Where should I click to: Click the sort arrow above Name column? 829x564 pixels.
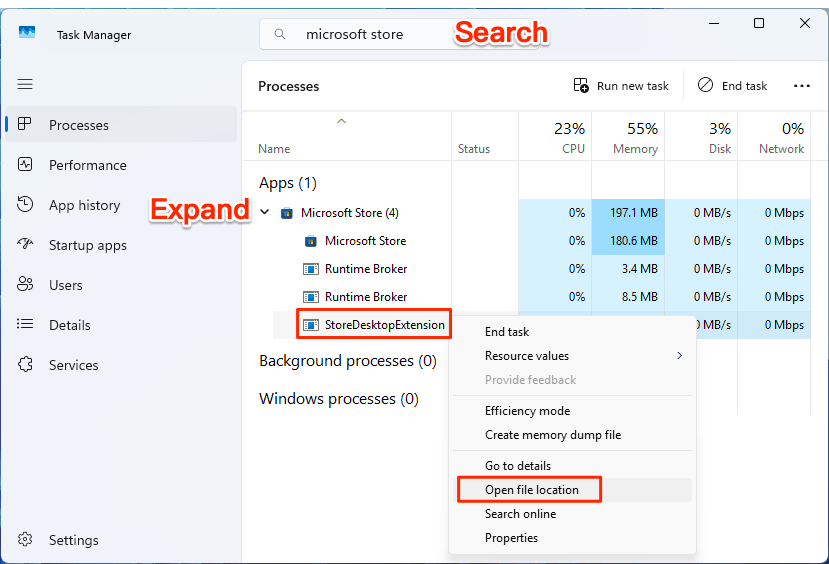coord(342,121)
